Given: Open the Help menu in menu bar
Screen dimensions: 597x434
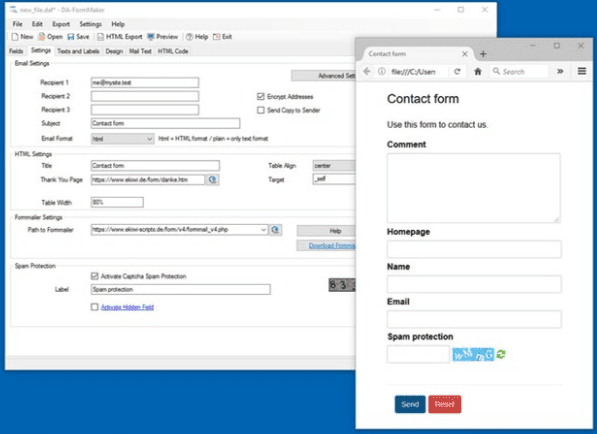Looking at the screenshot, I should [x=118, y=24].
